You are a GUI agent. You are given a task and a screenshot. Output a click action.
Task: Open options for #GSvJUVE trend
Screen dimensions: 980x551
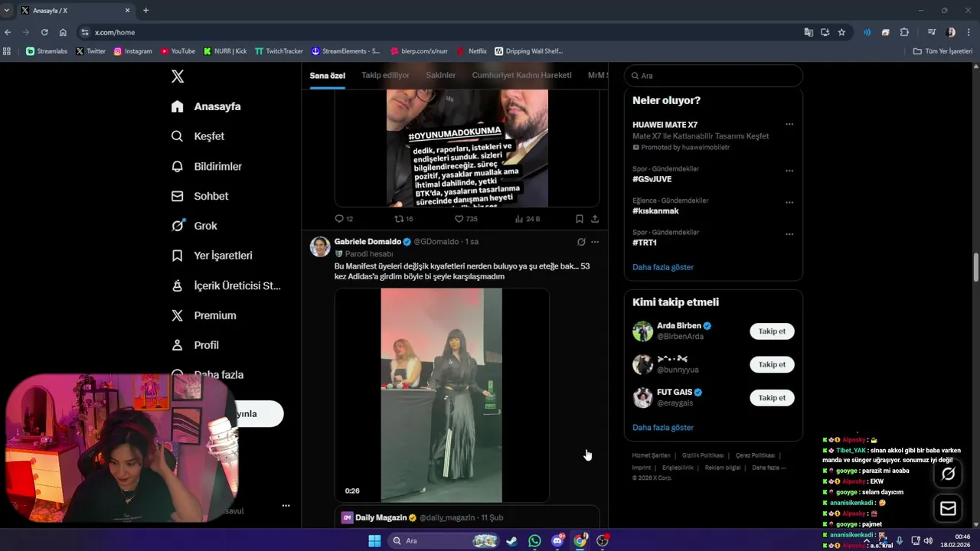pos(789,171)
